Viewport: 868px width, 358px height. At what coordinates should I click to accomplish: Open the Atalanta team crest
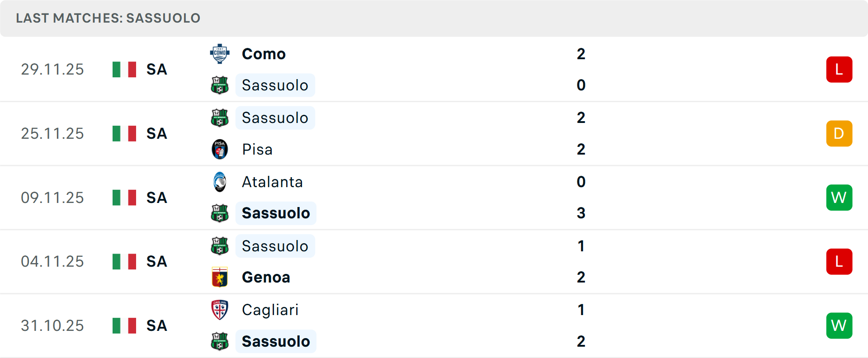point(220,182)
